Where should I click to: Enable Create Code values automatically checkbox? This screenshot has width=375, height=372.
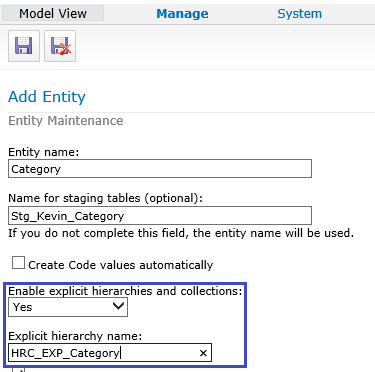point(18,263)
